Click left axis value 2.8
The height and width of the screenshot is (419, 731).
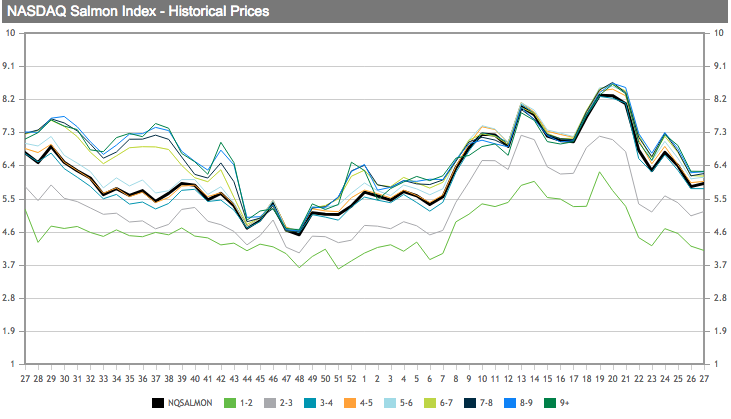pyautogui.click(x=8, y=298)
